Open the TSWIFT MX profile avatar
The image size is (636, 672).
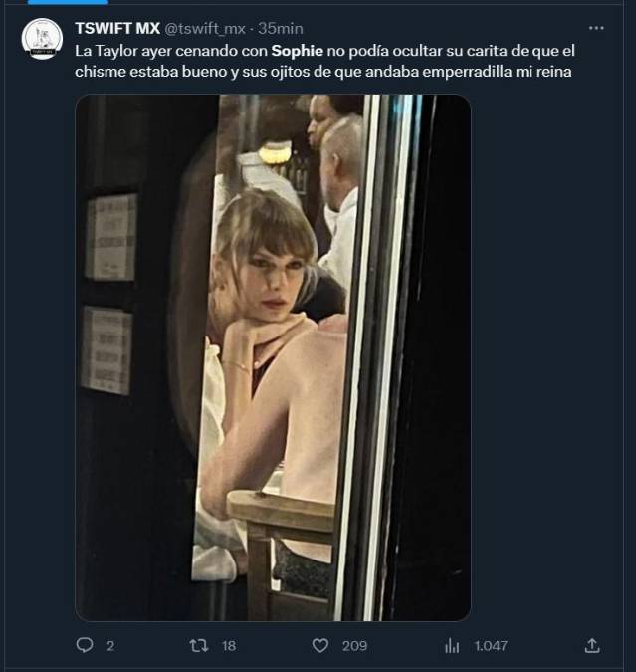[x=43, y=39]
